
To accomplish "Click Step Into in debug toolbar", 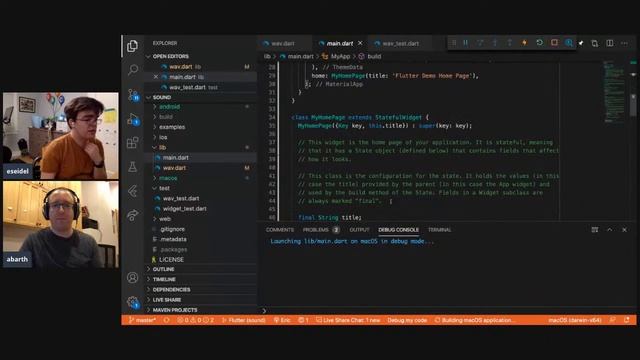I will point(495,43).
